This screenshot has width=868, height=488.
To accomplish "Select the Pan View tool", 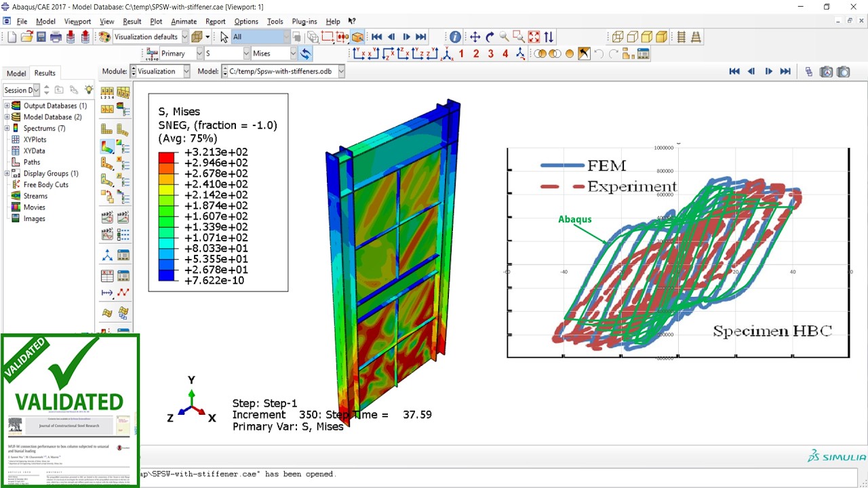I will [475, 37].
